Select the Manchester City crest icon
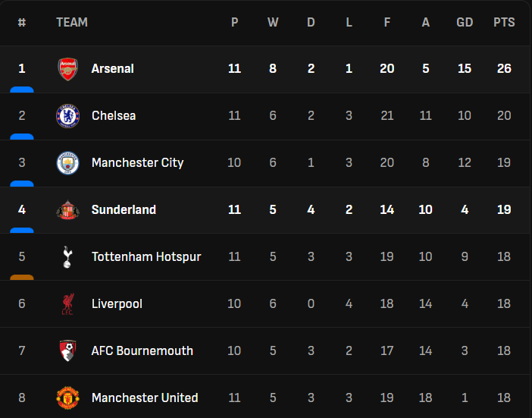 [67, 163]
